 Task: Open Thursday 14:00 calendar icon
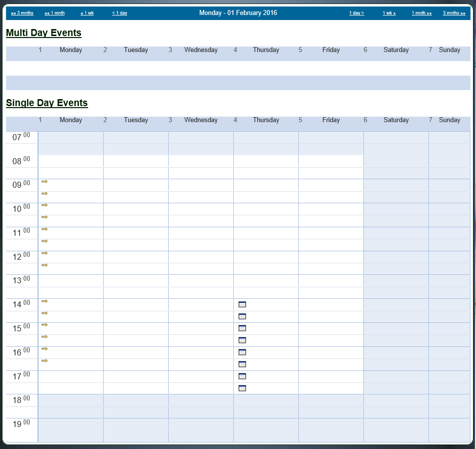click(x=242, y=304)
